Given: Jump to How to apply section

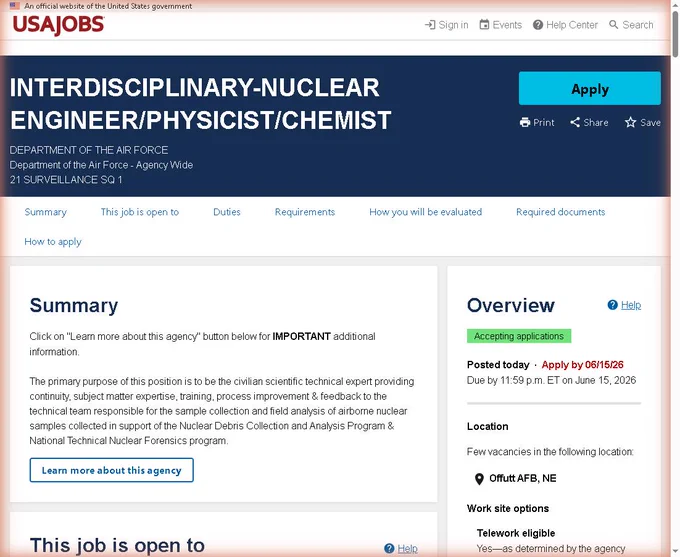Looking at the screenshot, I should [53, 242].
